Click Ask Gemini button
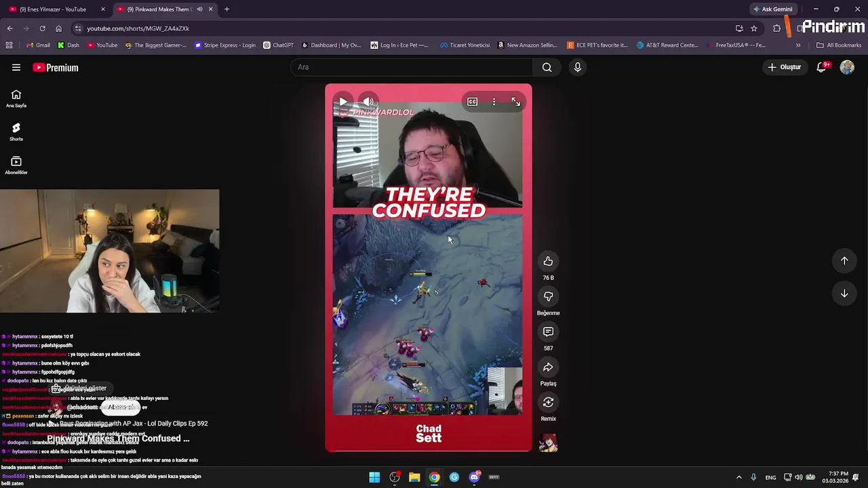The image size is (868, 488). point(772,9)
